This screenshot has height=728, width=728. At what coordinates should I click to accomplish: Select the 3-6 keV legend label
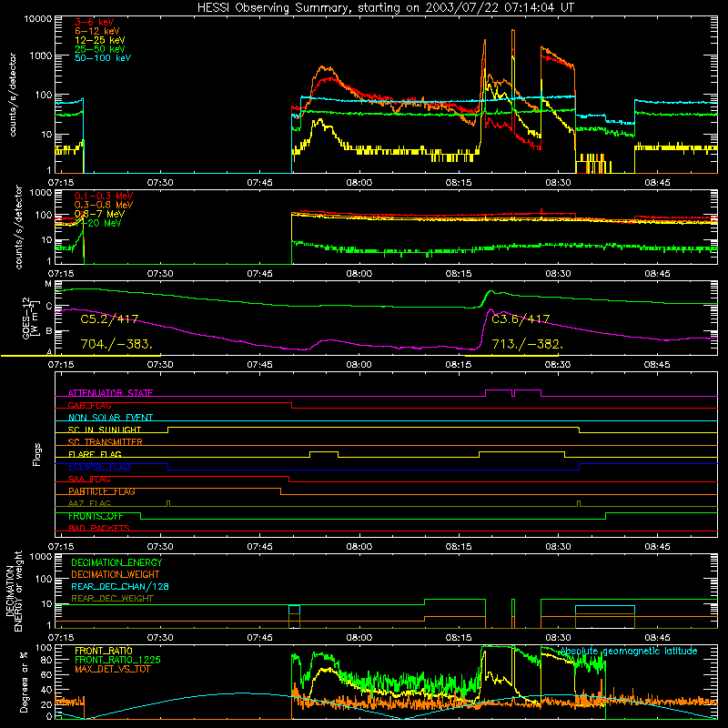pyautogui.click(x=95, y=22)
